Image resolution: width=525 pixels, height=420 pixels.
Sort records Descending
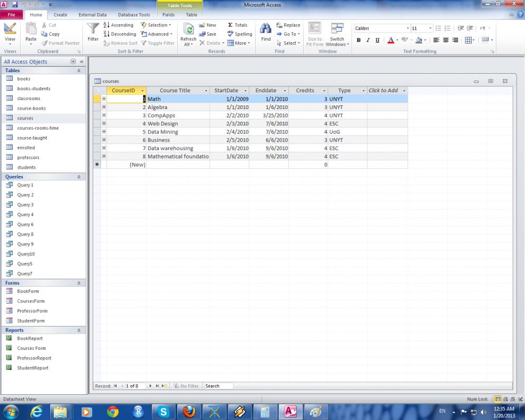[120, 34]
